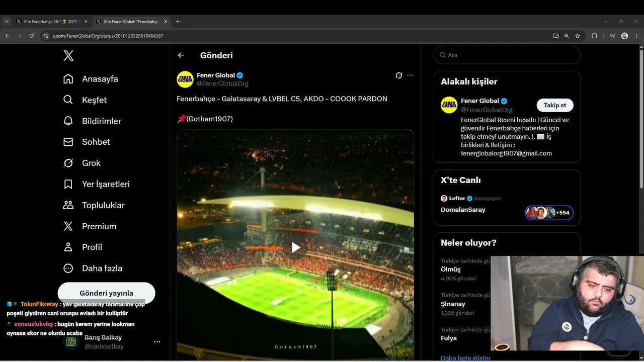
Task: Open the @FenerGlobalOrg handle on the post
Action: pos(222,83)
